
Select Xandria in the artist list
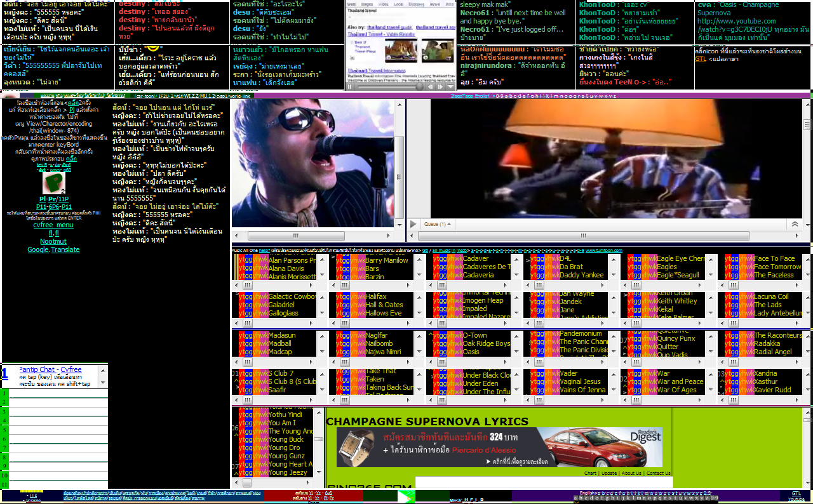click(x=765, y=373)
